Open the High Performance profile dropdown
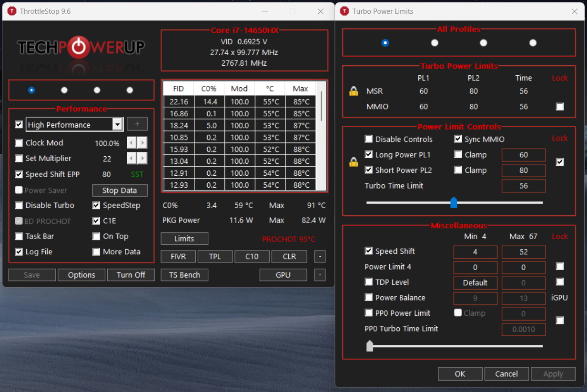Image resolution: width=587 pixels, height=392 pixels. coord(117,125)
